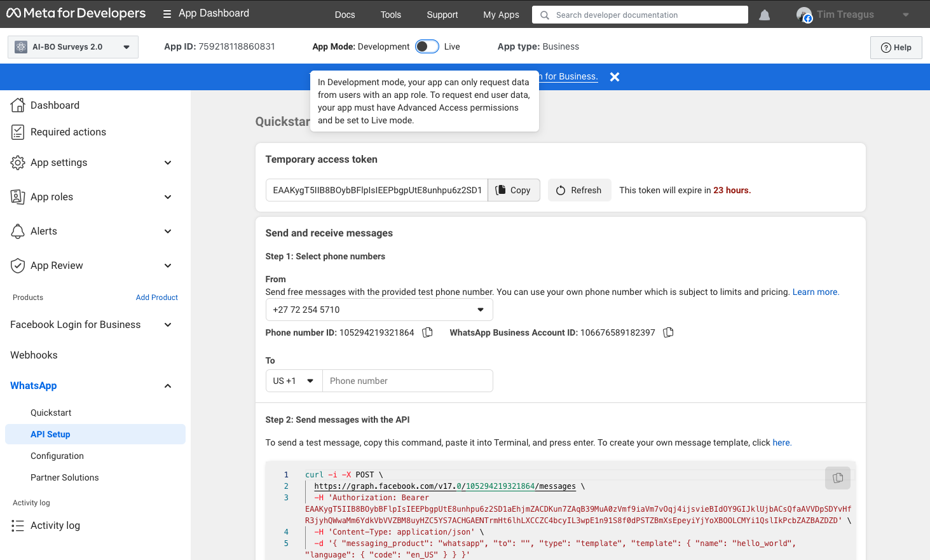Follow the Learn more link
This screenshot has width=930, height=560.
click(x=816, y=292)
